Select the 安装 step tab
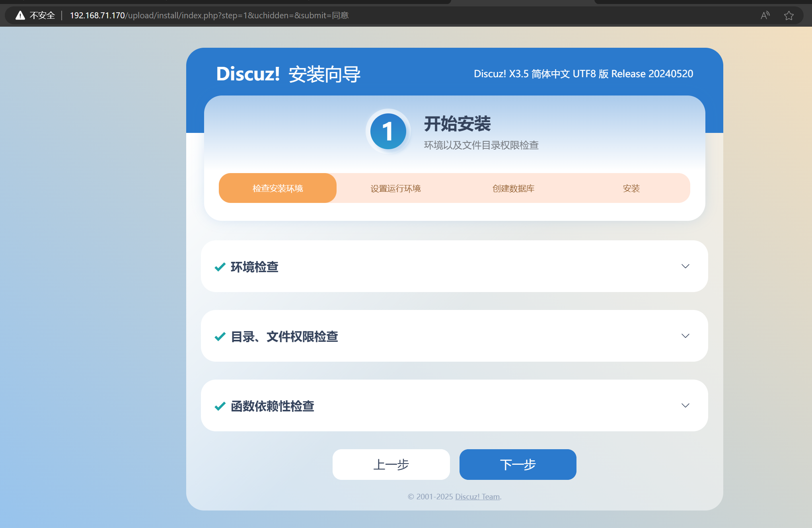 [x=631, y=188]
